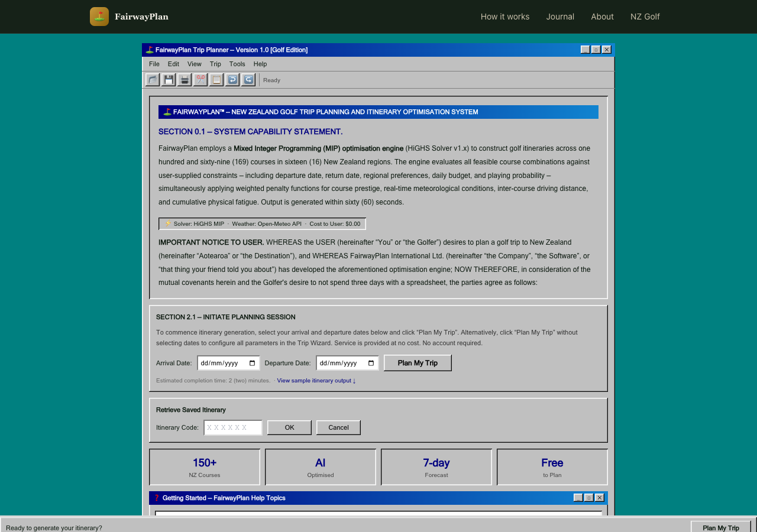Click the Cancel button
Image resolution: width=757 pixels, height=532 pixels.
click(338, 427)
